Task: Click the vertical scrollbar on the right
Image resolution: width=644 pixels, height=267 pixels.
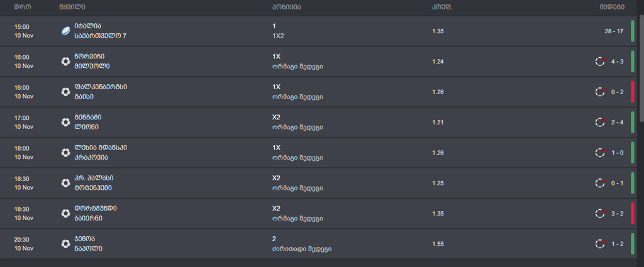Action: 641,70
